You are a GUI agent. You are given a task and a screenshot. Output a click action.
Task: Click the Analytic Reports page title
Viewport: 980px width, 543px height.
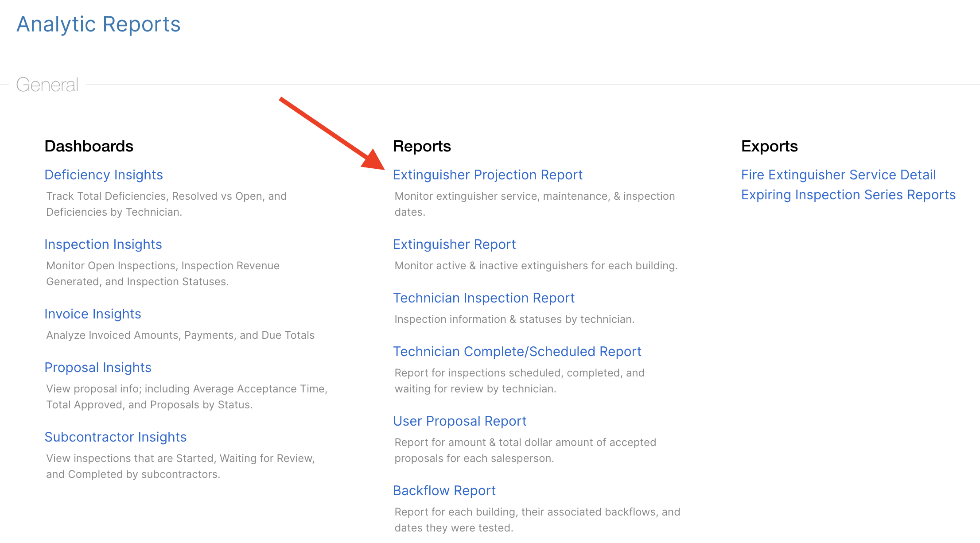tap(98, 24)
